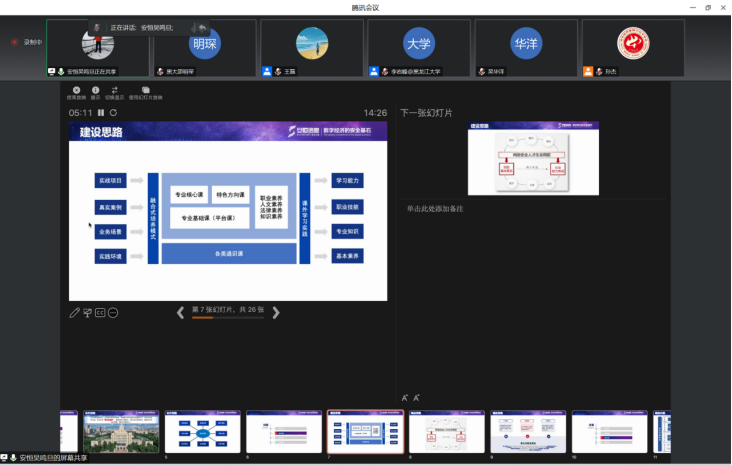Click the slideshow replay icon in toolbar

click(x=145, y=90)
